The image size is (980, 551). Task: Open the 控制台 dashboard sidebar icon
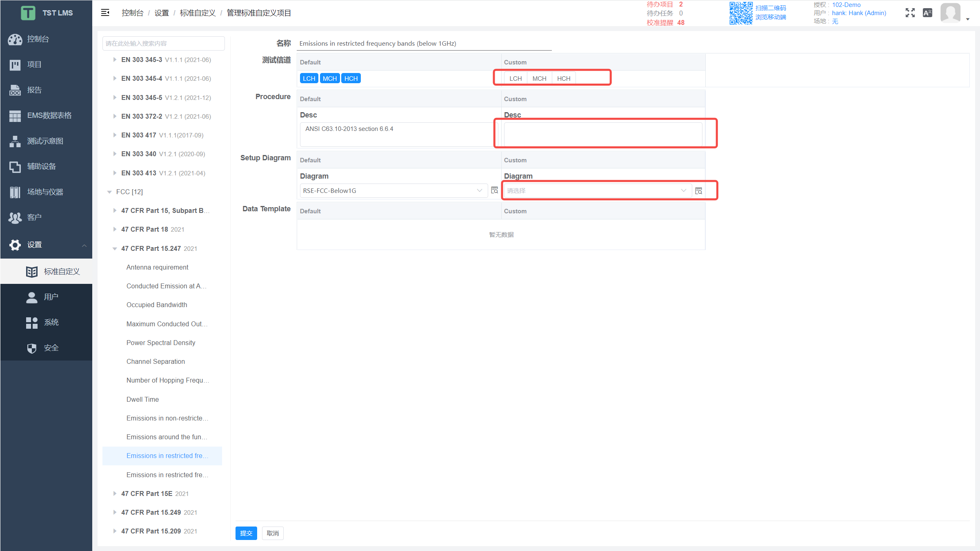click(x=15, y=39)
